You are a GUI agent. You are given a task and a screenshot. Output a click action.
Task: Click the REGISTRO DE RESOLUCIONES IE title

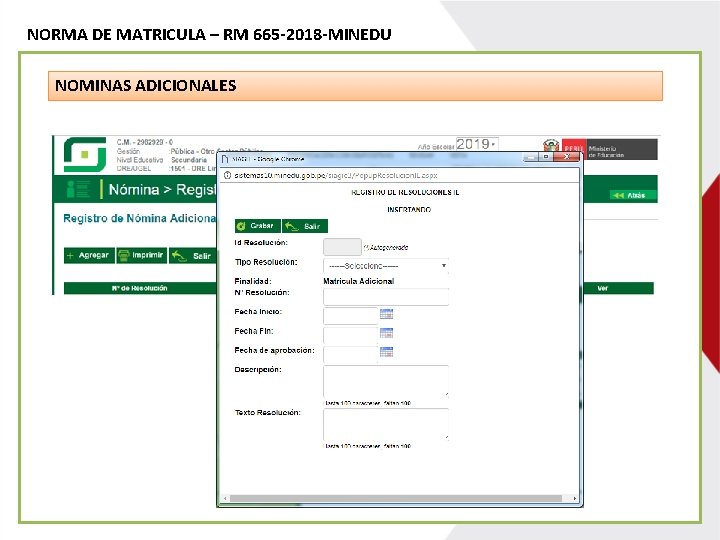405,192
